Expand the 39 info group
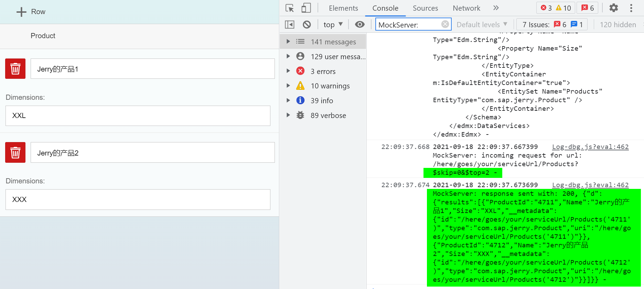This screenshot has width=644, height=289. [288, 100]
